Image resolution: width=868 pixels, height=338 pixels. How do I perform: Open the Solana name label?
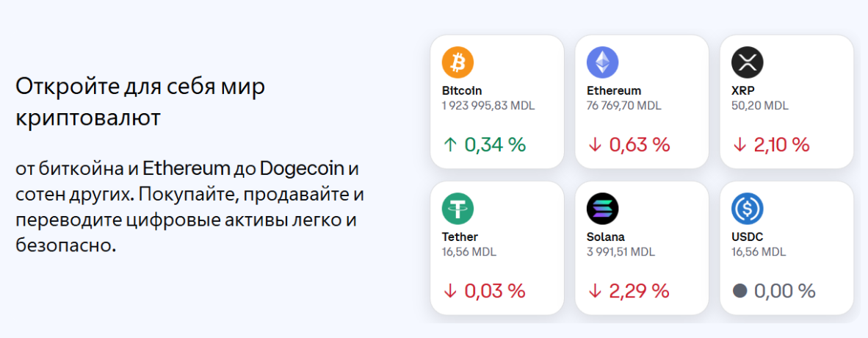pyautogui.click(x=605, y=237)
